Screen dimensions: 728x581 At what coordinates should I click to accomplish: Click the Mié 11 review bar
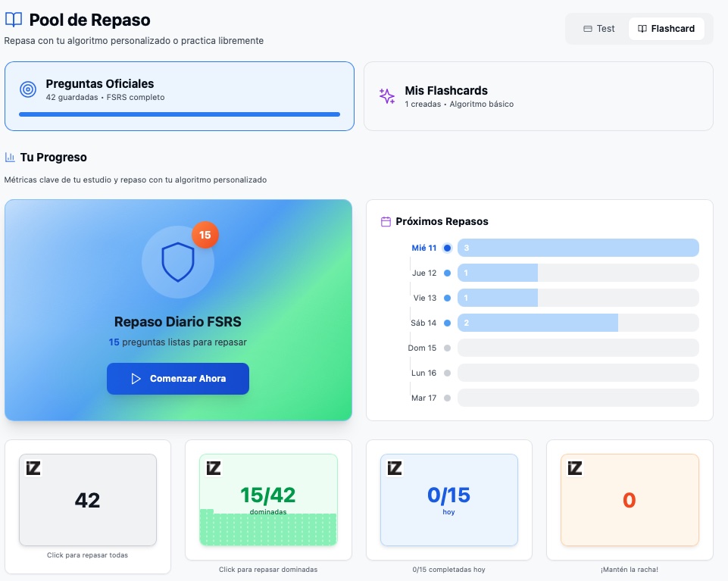pos(577,248)
